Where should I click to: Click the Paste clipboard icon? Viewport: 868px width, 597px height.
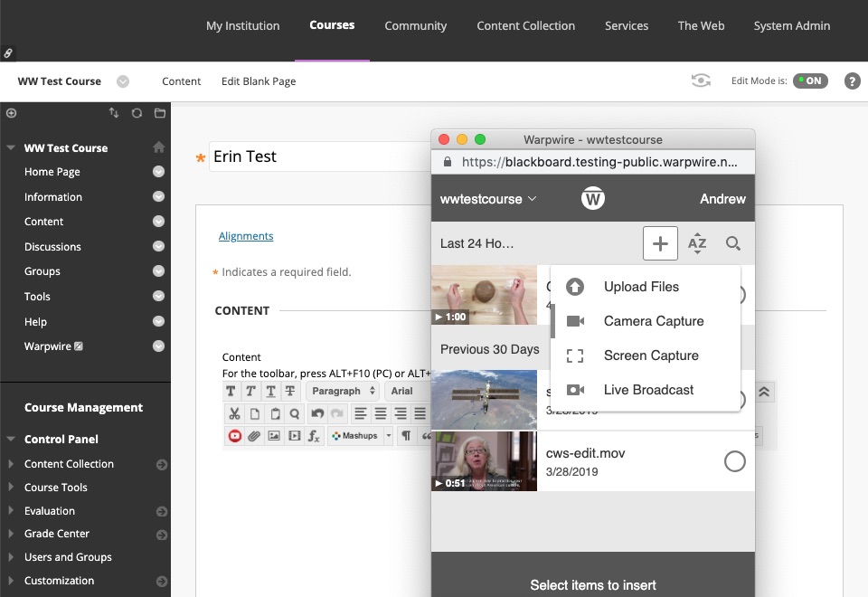[275, 413]
